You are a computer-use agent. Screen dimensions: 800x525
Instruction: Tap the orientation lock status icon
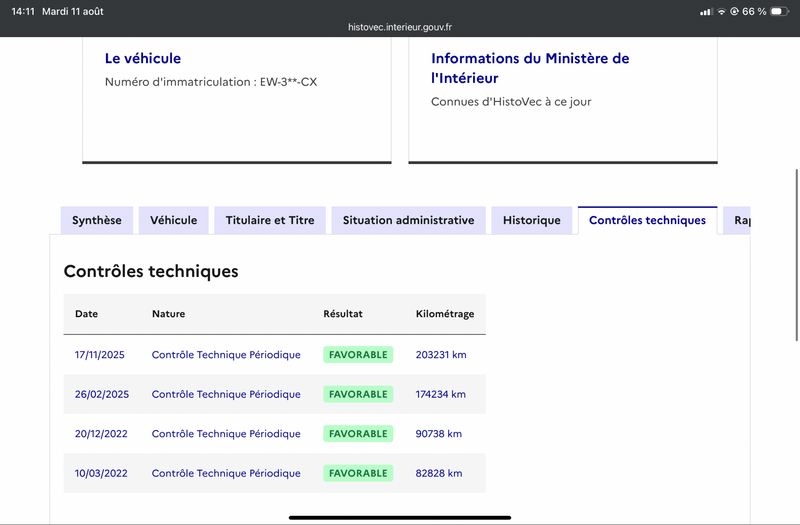734,11
